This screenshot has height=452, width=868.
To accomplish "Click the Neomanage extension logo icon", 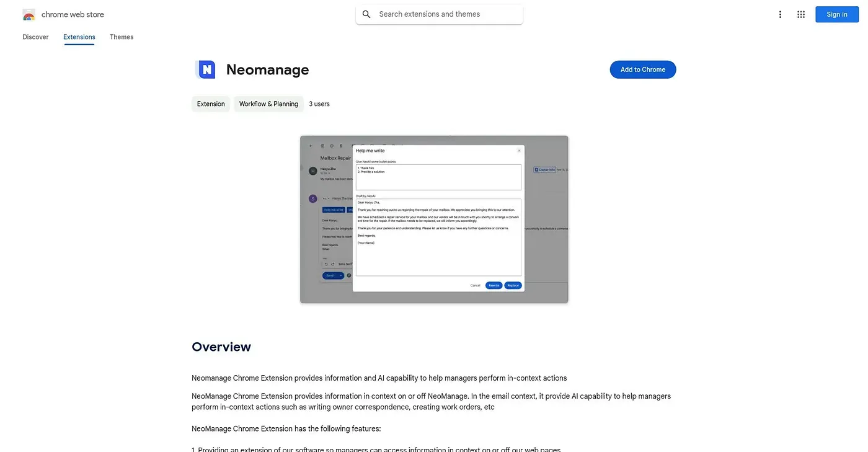I will pos(205,69).
